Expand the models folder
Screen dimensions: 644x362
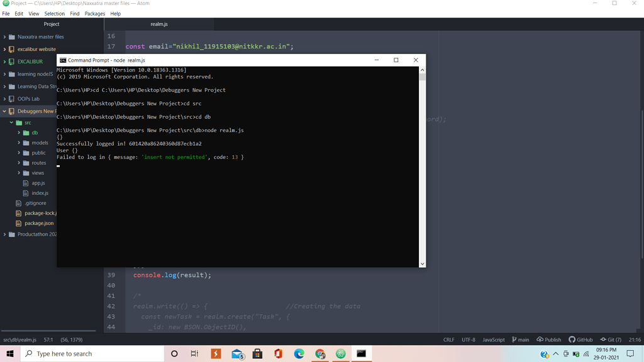click(40, 143)
